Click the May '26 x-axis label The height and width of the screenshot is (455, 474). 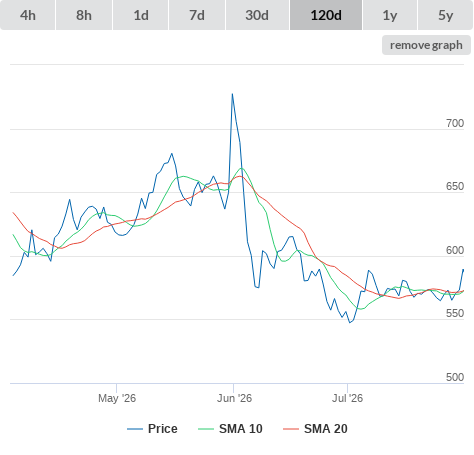point(117,398)
